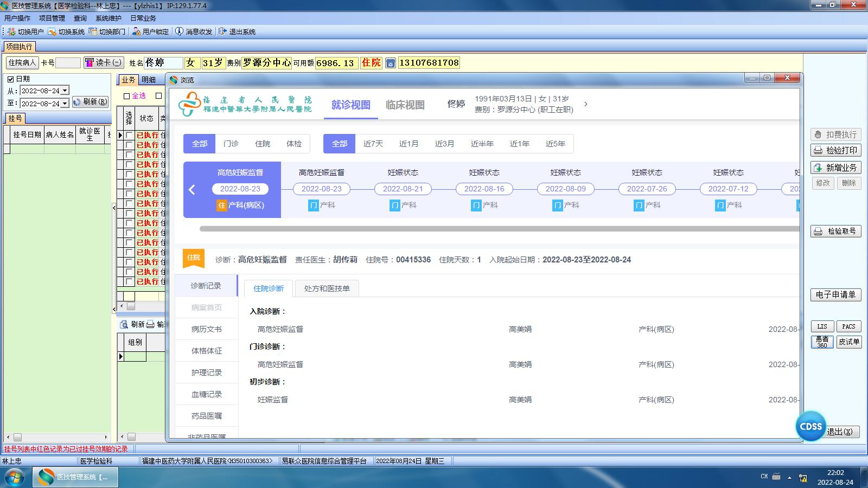The height and width of the screenshot is (488, 868).
Task: Open the CDSS round floating button
Action: coord(810,426)
